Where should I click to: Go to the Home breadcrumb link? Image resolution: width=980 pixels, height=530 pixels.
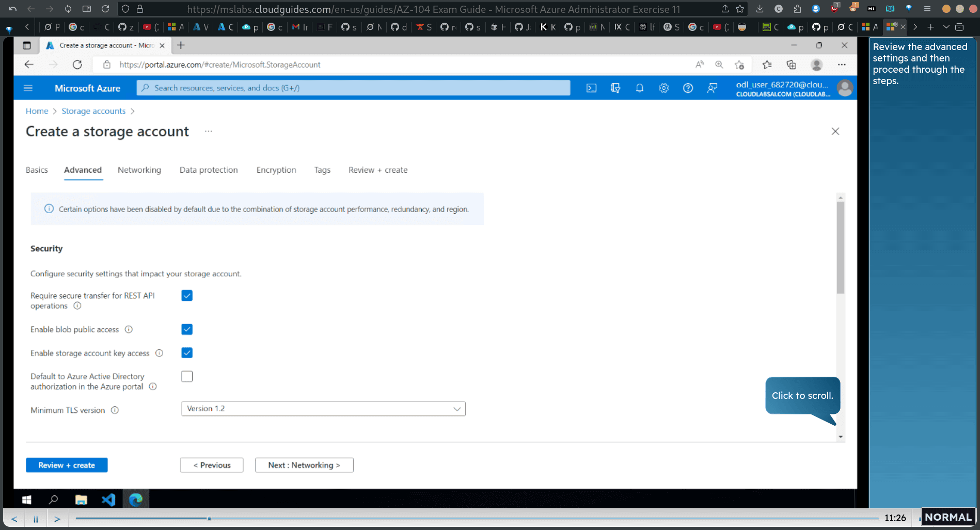click(x=37, y=111)
